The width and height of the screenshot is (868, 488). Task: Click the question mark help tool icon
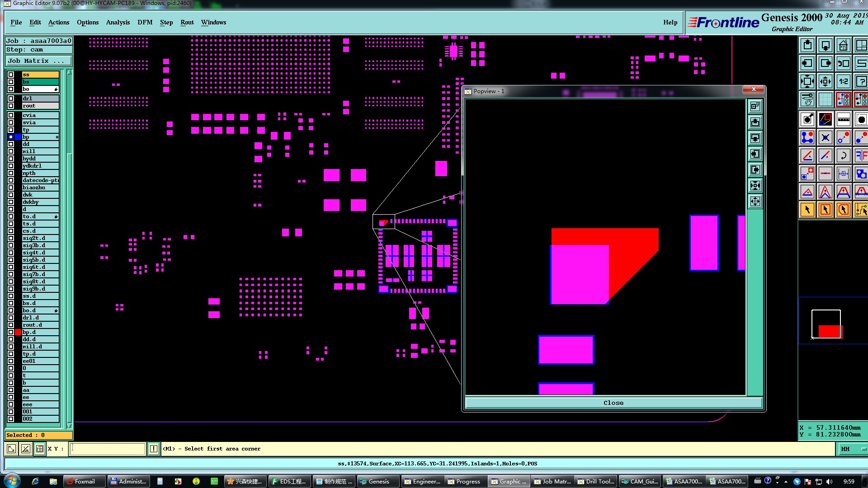[x=861, y=82]
